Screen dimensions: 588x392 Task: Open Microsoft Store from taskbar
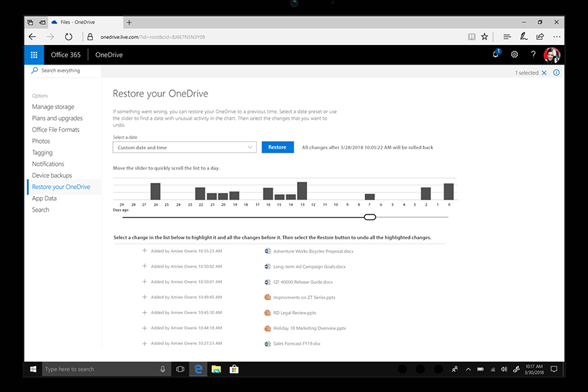click(x=234, y=370)
